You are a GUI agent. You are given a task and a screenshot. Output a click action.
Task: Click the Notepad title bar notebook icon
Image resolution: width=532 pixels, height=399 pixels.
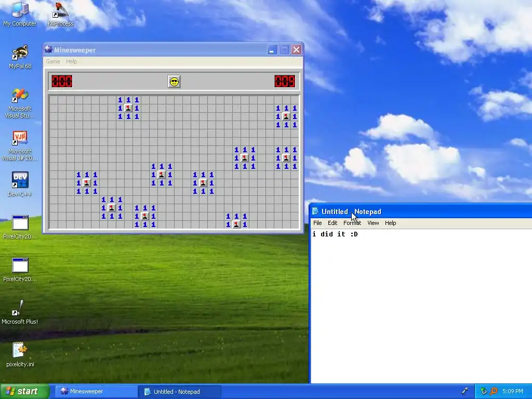[315, 211]
